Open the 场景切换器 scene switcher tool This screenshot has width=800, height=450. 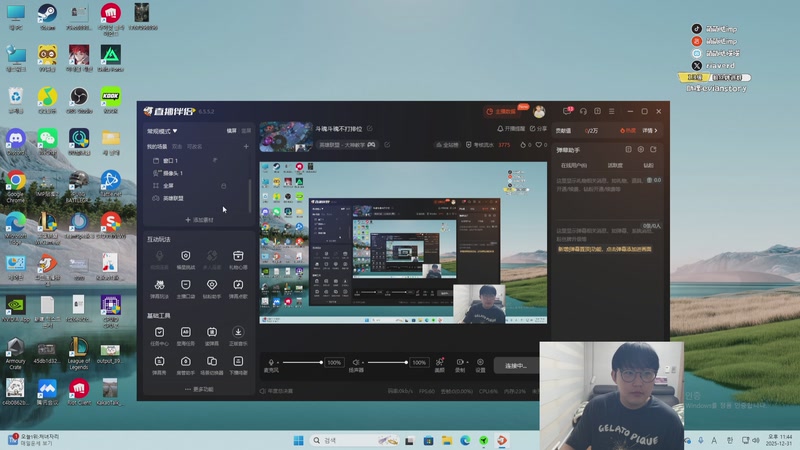(x=212, y=365)
